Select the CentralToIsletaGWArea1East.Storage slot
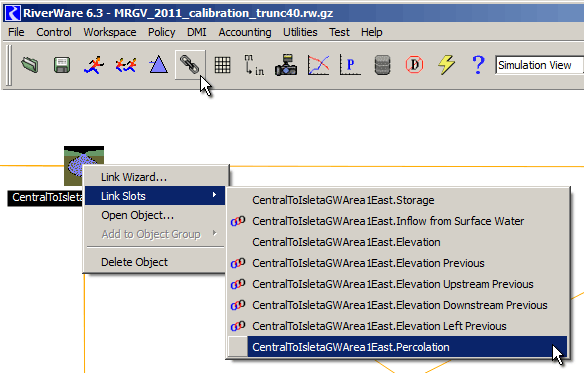Image resolution: width=584 pixels, height=373 pixels. point(397,200)
